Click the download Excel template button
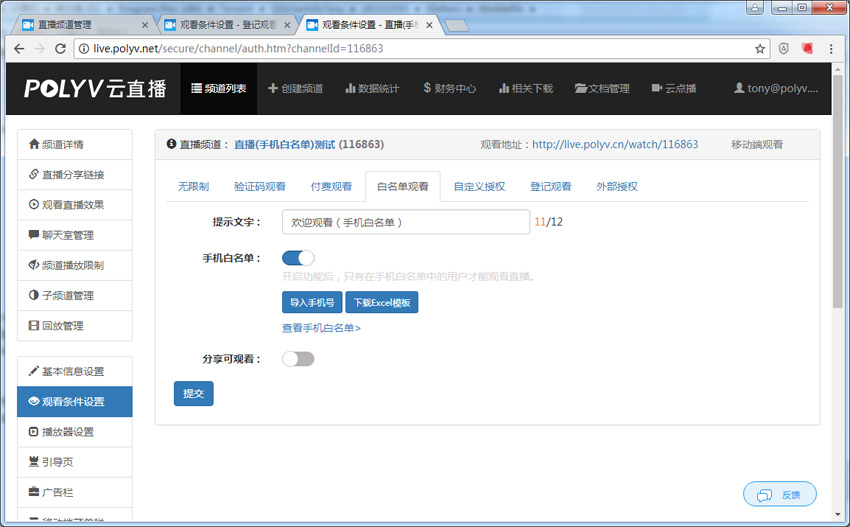This screenshot has height=527, width=850. coord(382,302)
